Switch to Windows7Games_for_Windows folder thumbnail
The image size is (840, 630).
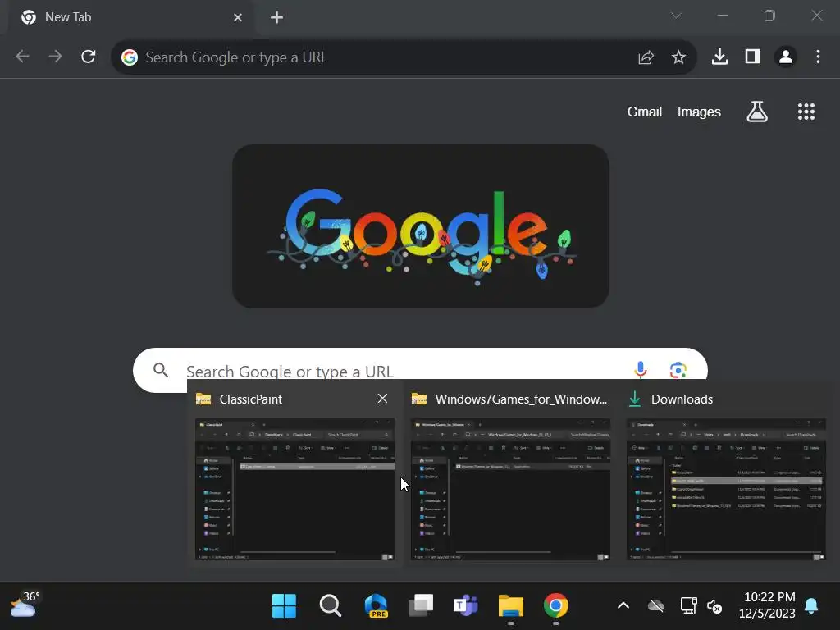510,489
